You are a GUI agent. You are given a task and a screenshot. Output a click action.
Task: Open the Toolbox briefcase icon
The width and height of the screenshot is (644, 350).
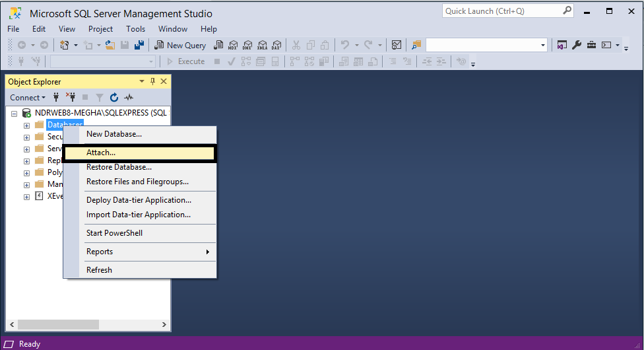(x=591, y=46)
